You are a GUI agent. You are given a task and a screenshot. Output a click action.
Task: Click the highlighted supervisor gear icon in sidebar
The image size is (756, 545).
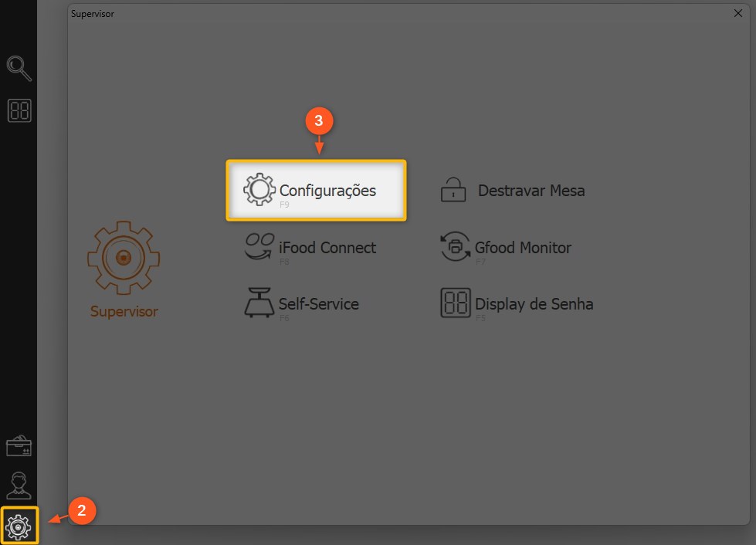tap(19, 526)
